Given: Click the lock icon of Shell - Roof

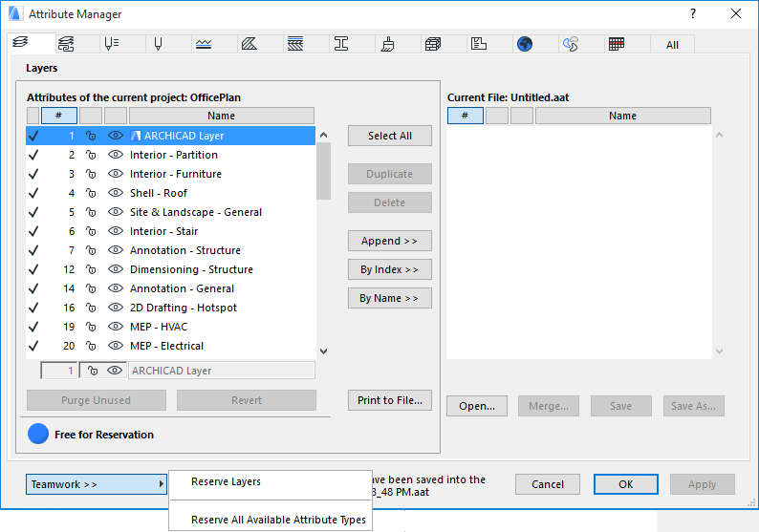Looking at the screenshot, I should tap(91, 193).
